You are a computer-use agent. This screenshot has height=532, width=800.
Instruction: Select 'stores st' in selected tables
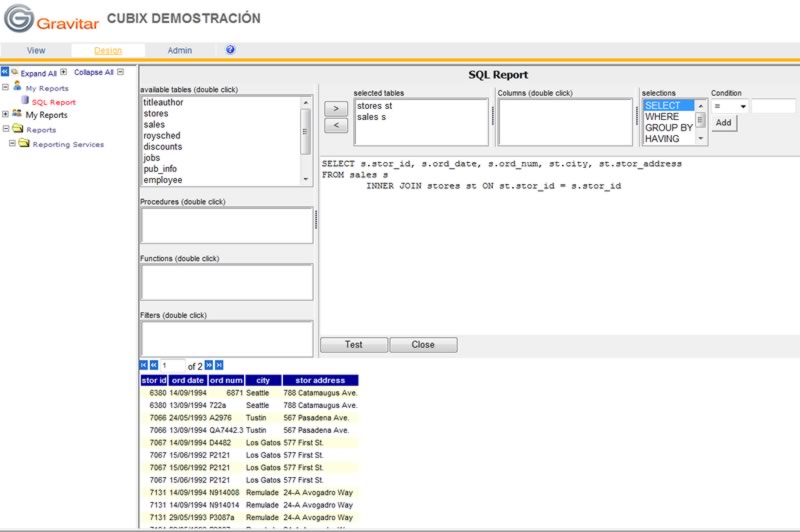pyautogui.click(x=420, y=106)
